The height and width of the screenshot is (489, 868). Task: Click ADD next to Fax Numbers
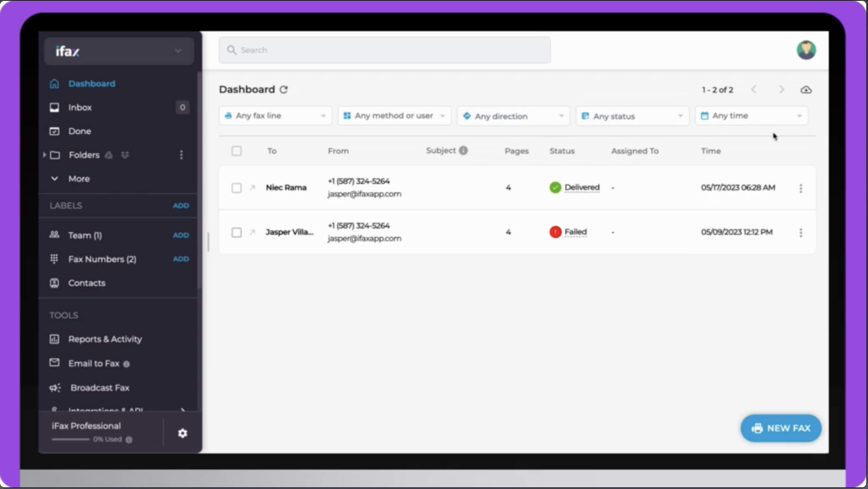coord(181,259)
